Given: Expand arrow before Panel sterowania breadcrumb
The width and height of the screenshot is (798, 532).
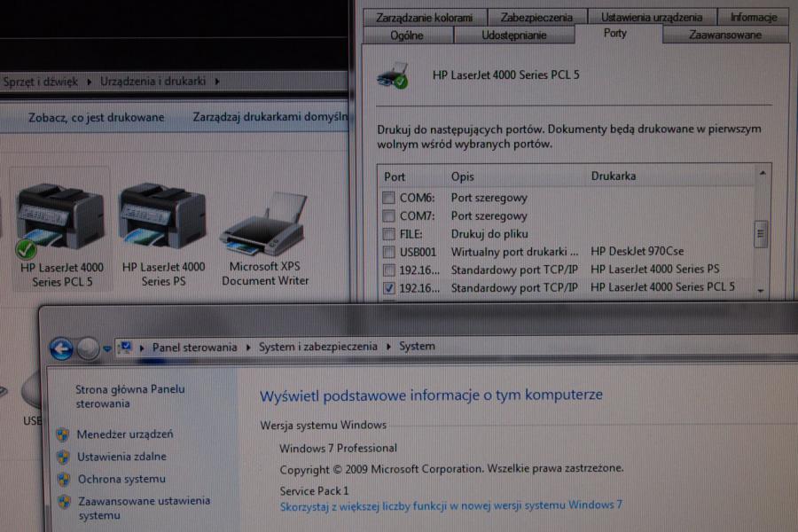Looking at the screenshot, I should pos(142,348).
